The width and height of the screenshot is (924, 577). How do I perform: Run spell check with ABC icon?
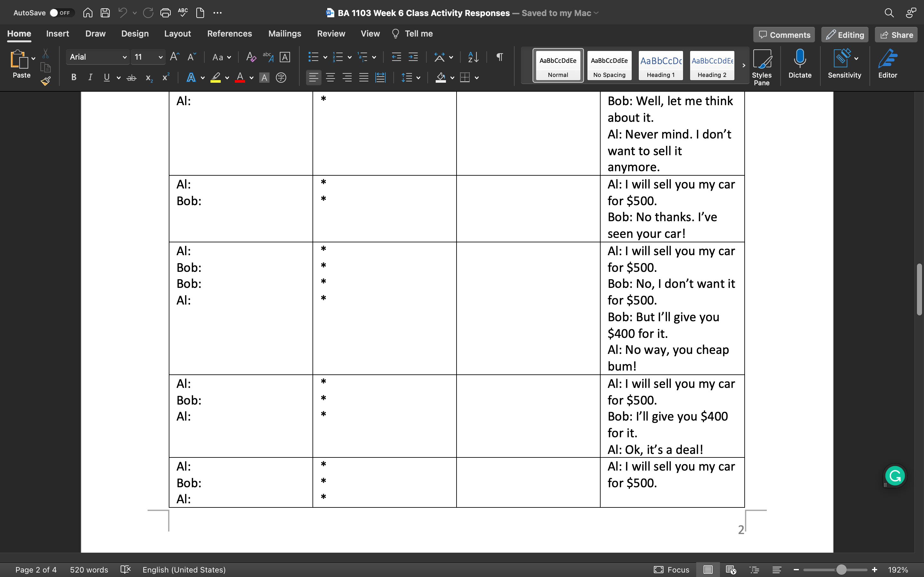[x=183, y=13]
